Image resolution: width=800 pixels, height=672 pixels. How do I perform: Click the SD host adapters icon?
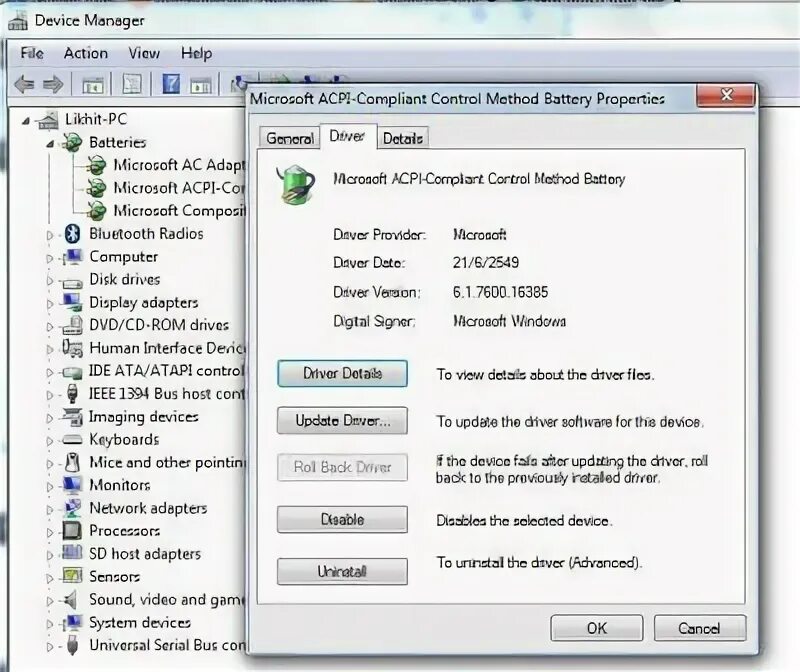(72, 553)
